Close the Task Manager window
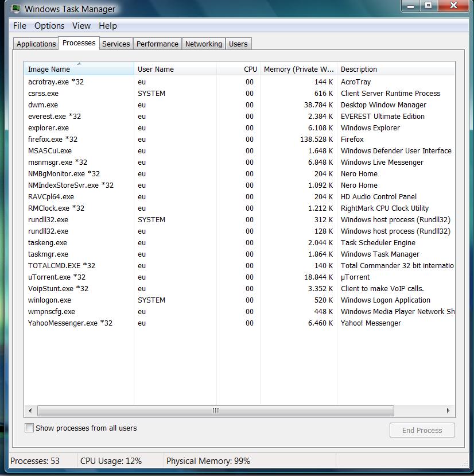 (x=453, y=6)
